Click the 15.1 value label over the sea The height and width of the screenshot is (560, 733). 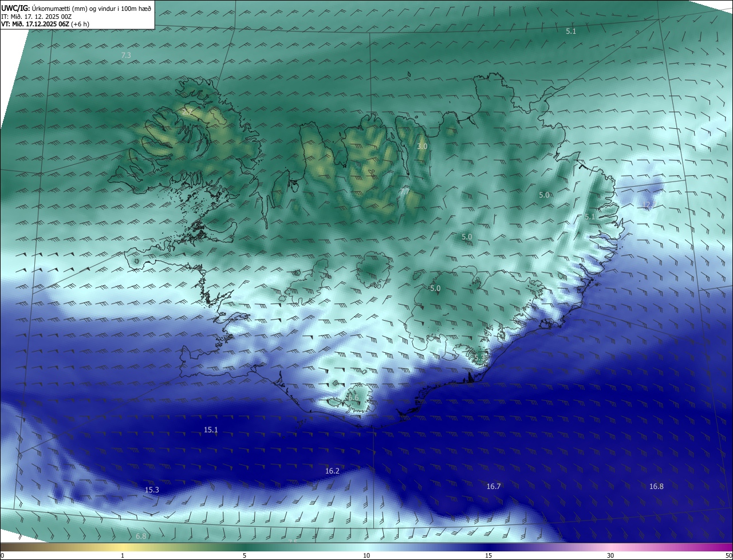pos(211,429)
